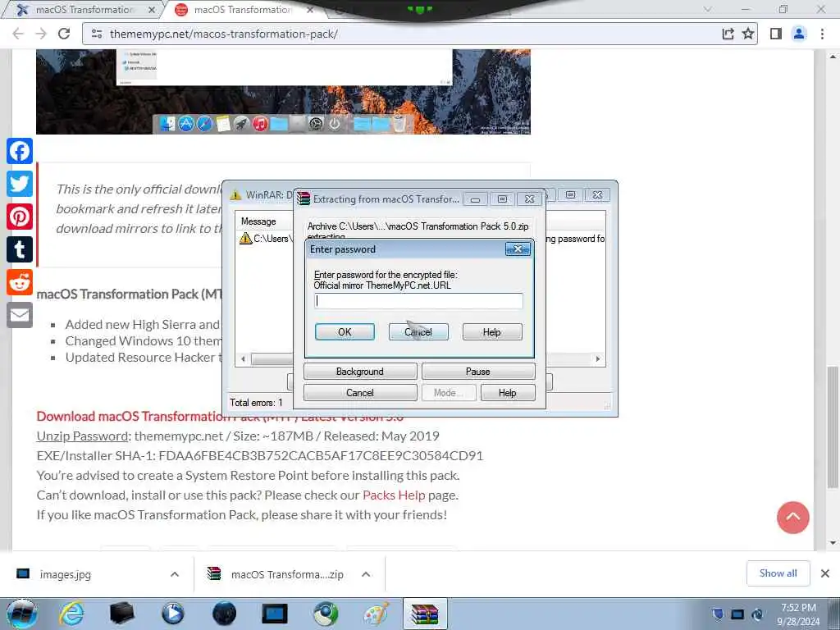840x630 pixels.
Task: Click Show all downloads button
Action: coord(778,573)
